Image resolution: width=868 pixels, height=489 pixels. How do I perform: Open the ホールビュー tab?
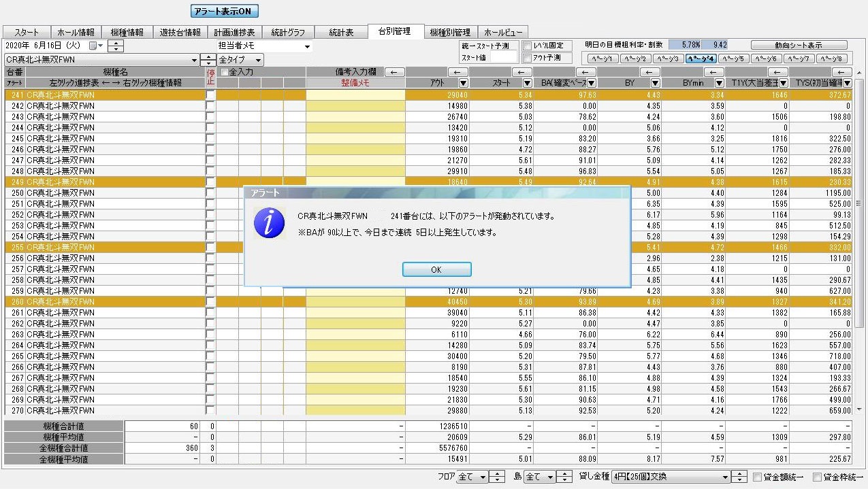(x=503, y=33)
